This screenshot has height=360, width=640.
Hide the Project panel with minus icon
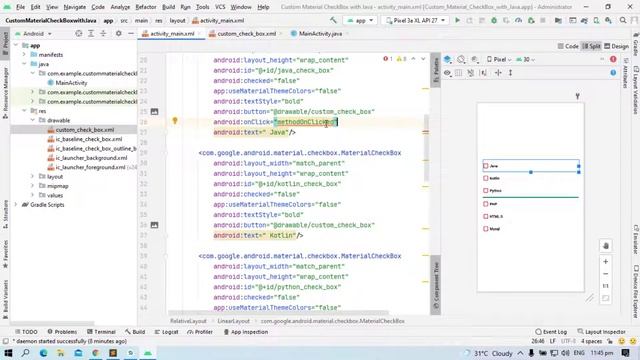click(131, 33)
